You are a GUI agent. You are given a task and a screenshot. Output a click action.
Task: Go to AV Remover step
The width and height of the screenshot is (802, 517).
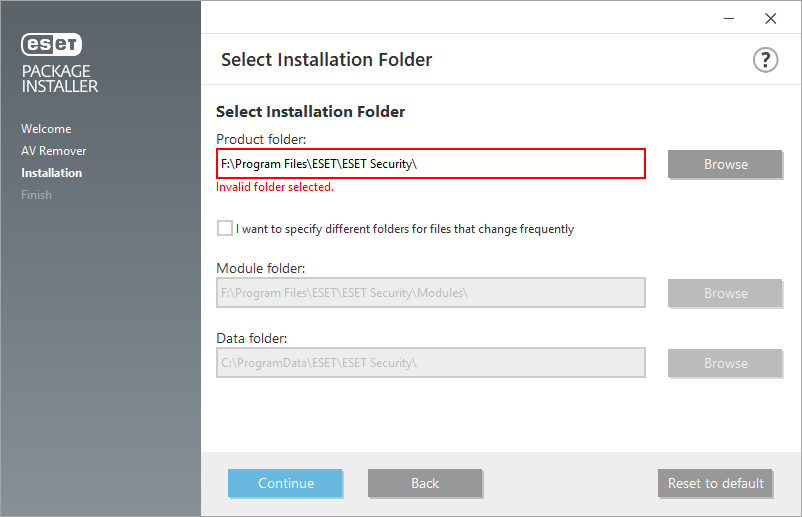[54, 151]
